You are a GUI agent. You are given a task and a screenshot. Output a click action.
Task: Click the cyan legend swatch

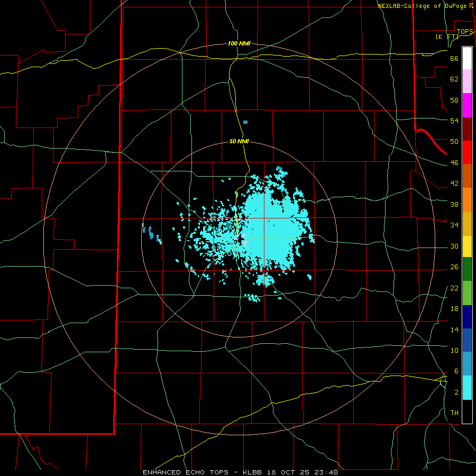pos(467,387)
